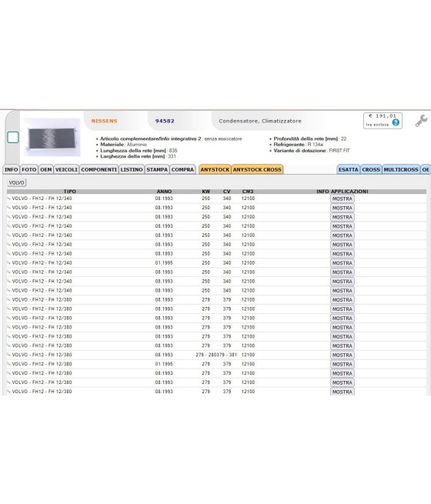Click the tree icon beside the first FH 12/340 row
This screenshot has height=504, width=431.
[8, 199]
